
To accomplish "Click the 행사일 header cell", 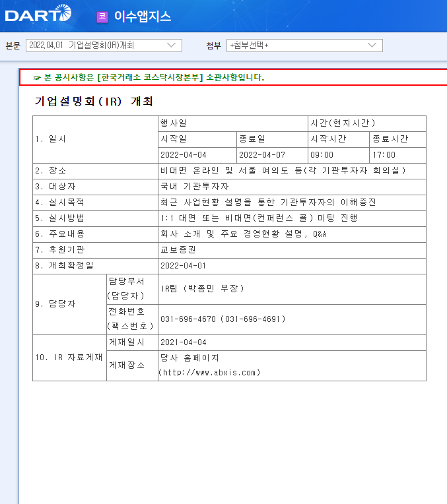I will (233, 123).
